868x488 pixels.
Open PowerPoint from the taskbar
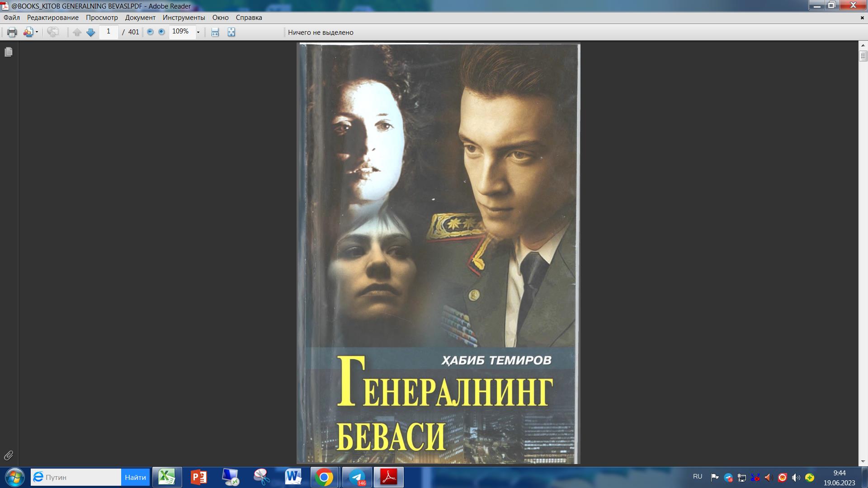click(199, 477)
